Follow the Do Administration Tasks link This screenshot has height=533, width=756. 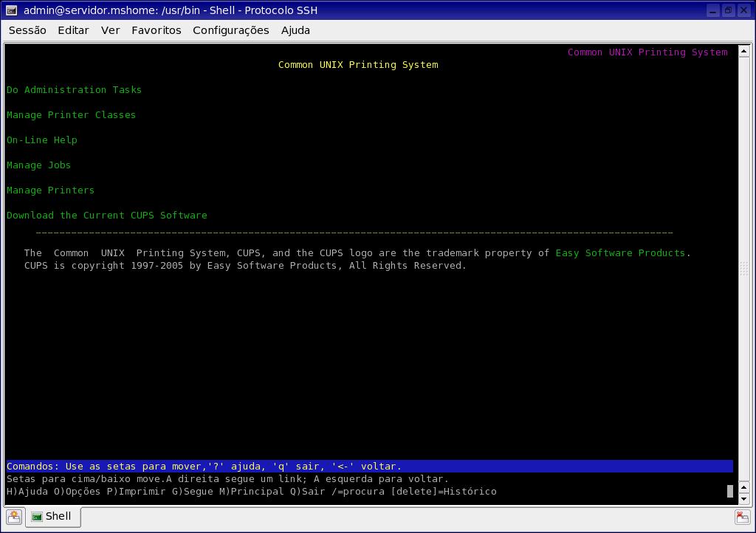[x=75, y=89]
